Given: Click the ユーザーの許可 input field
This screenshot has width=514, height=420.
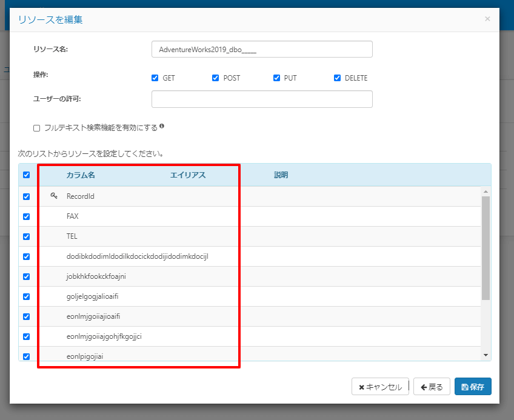Looking at the screenshot, I should click(x=262, y=99).
